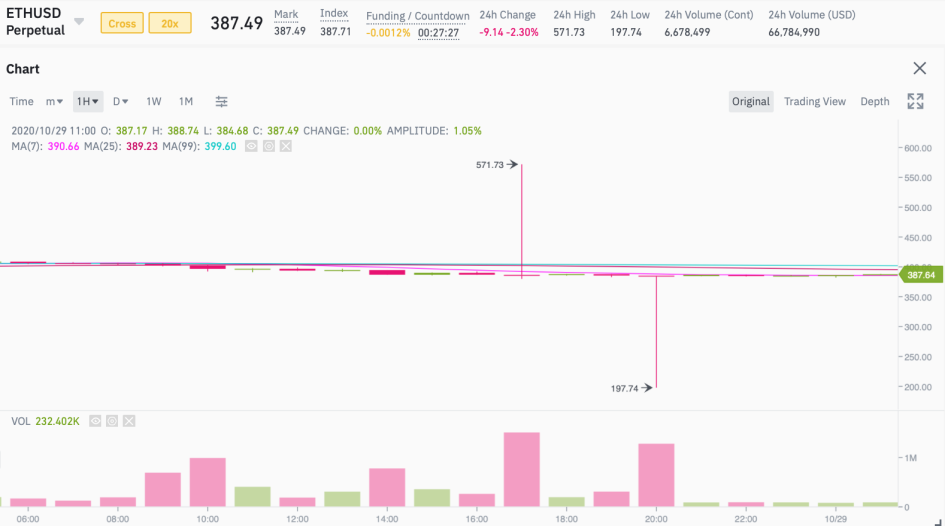The image size is (945, 526).
Task: Click the AMPLITUDE value 1.05%
Action: pyautogui.click(x=467, y=131)
